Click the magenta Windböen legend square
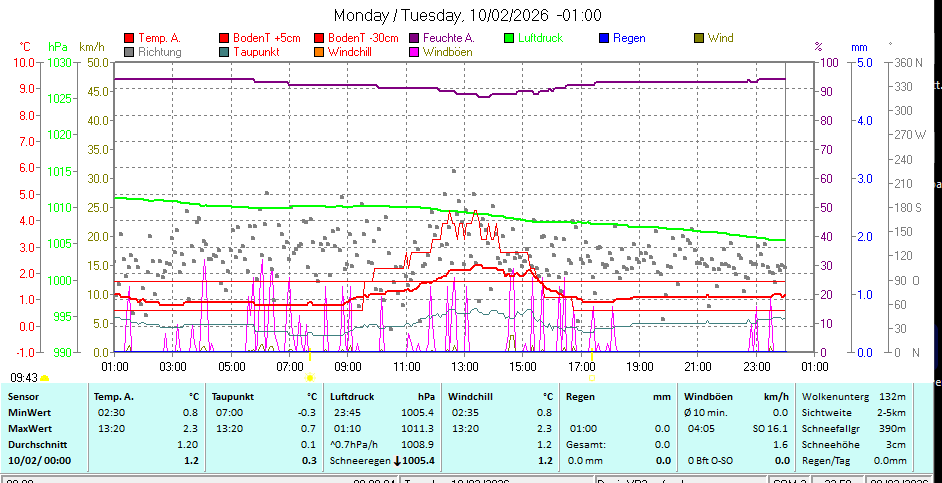Image resolution: width=942 pixels, height=483 pixels. click(x=414, y=51)
